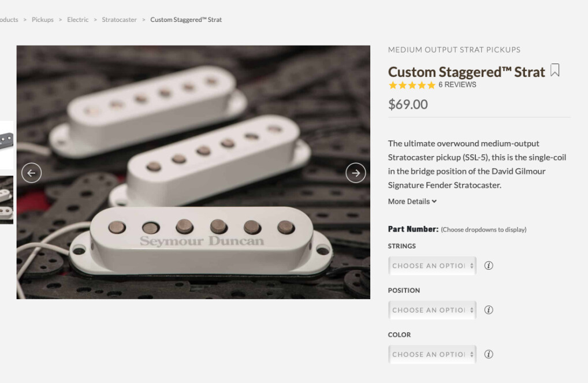This screenshot has height=383, width=588.
Task: Open info icon beside Strings dropdown
Action: click(489, 266)
